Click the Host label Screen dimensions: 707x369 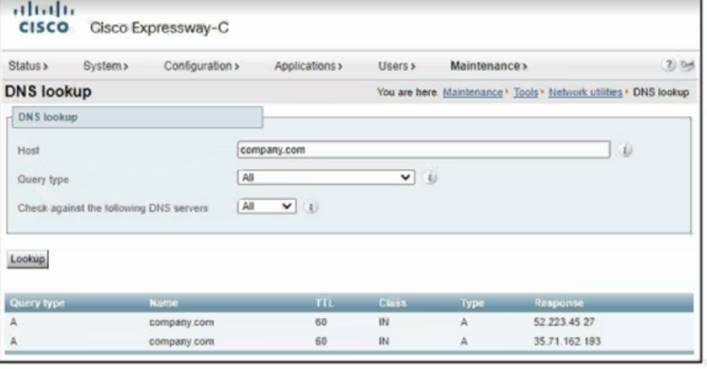28,151
